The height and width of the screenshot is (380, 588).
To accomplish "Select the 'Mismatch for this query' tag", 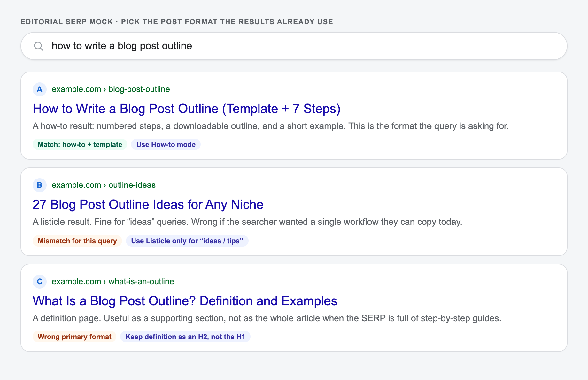I will (77, 241).
